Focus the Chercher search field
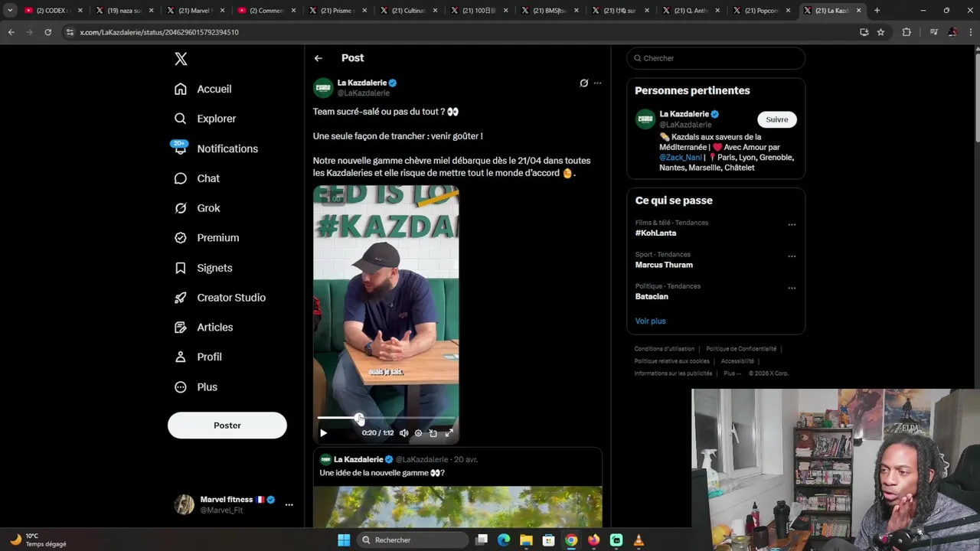The image size is (980, 551). click(x=716, y=58)
